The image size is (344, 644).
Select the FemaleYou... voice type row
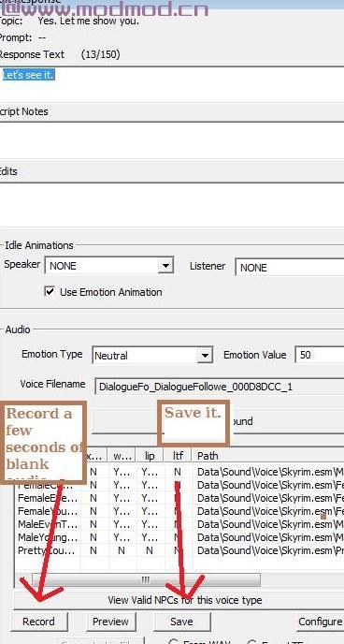click(x=179, y=511)
